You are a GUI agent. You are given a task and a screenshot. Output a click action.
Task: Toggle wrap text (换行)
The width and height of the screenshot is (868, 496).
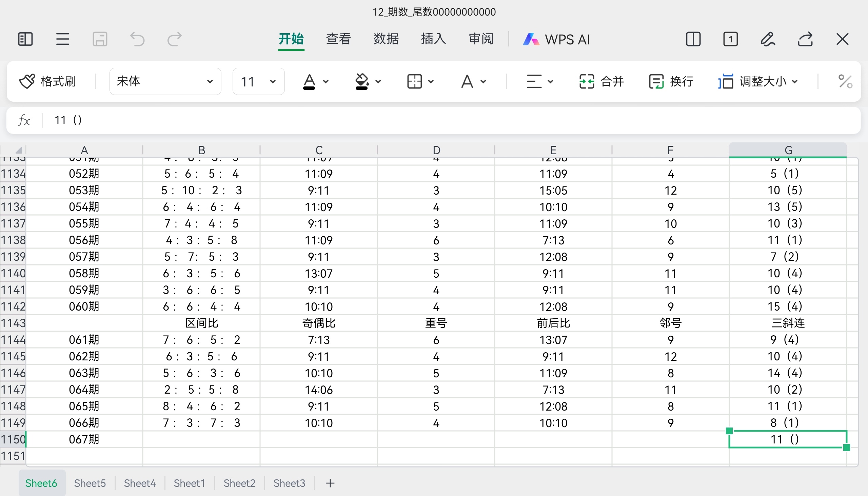656,81
